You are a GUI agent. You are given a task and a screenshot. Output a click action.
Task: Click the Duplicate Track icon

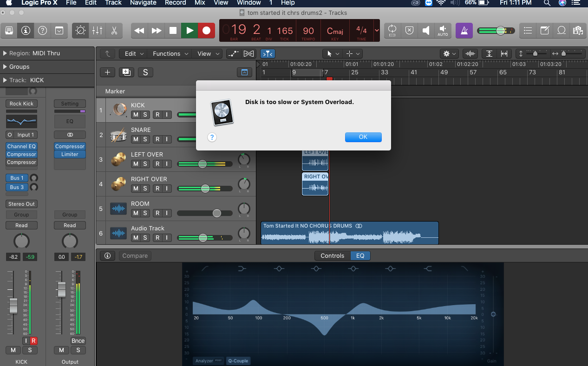[126, 72]
